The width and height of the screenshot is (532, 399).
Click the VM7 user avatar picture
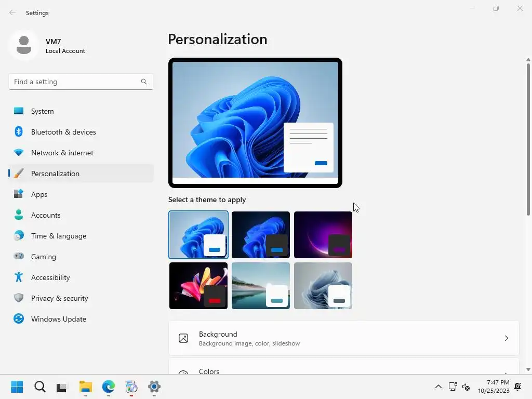[24, 45]
